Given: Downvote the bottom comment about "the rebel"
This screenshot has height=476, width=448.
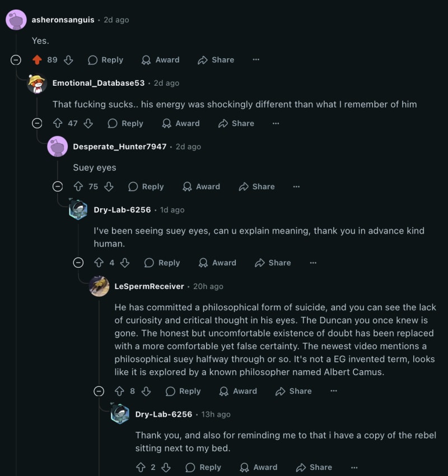Looking at the screenshot, I should pos(165,467).
